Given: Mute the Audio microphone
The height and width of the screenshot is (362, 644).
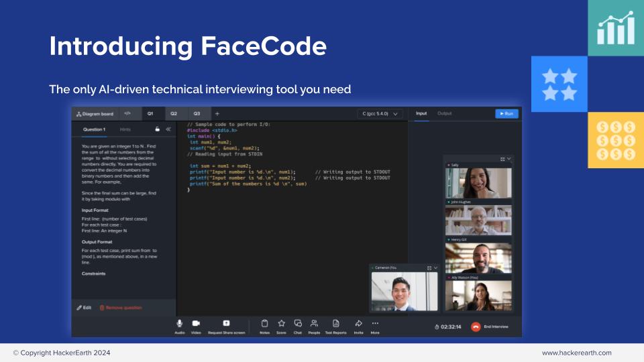Looking at the screenshot, I should pos(180,323).
